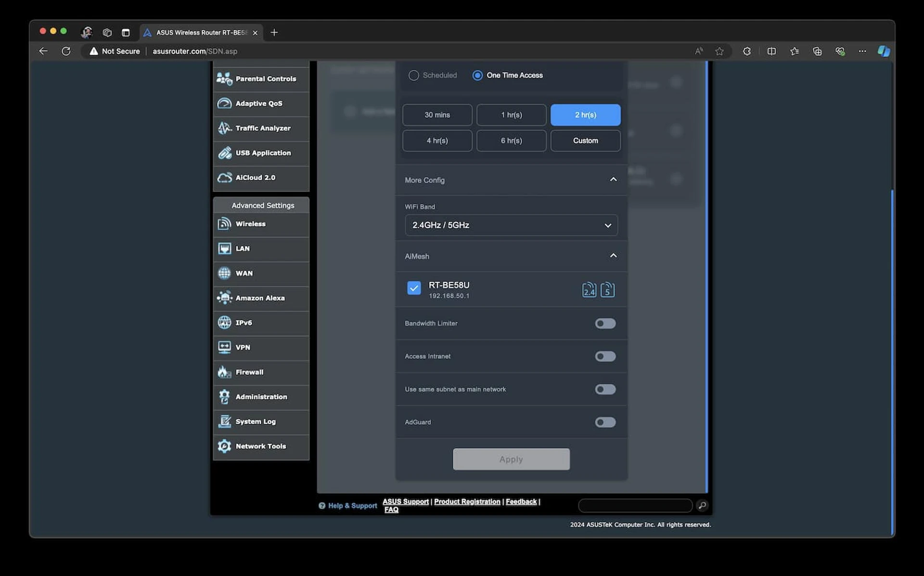Click the 5GHz band icon for RT-BE58U
The image size is (924, 576).
(607, 290)
